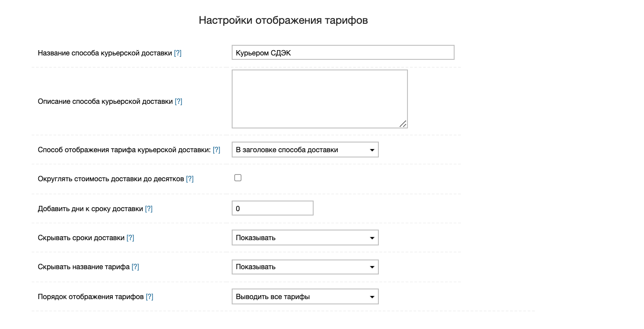The image size is (644, 329).
Task: Open the courier tariff display method dropdown
Action: [305, 150]
